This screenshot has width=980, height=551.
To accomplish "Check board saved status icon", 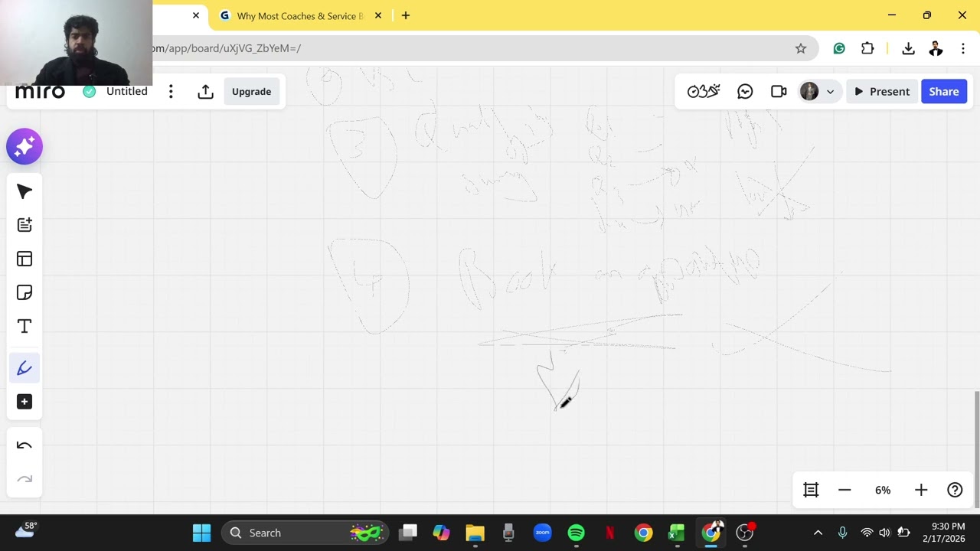I will 90,91.
